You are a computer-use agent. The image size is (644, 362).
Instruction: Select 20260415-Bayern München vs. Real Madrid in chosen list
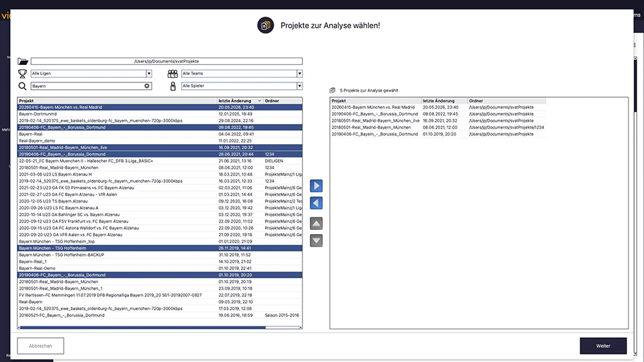438,107
